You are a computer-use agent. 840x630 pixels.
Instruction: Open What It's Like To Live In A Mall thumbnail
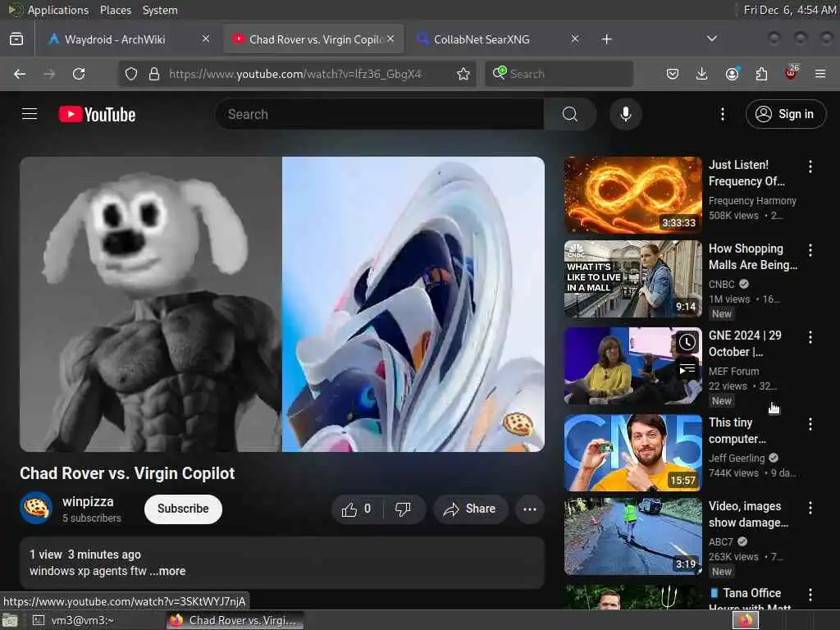click(x=632, y=279)
